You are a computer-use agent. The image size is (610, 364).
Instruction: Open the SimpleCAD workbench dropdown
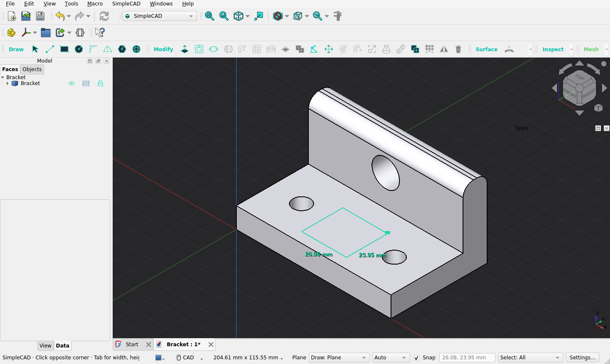159,16
